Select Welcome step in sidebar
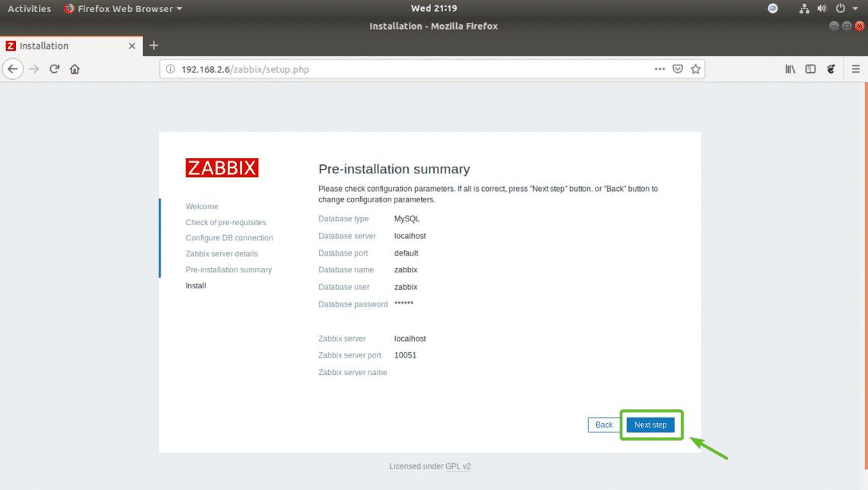 tap(202, 206)
